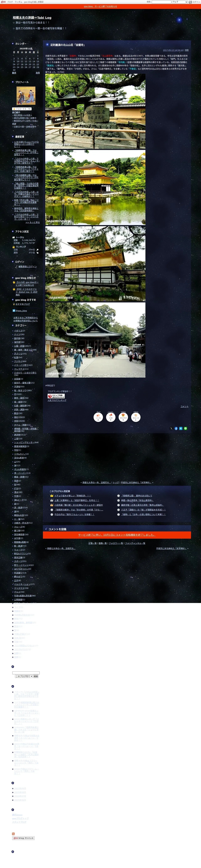Click the sidebar 検索 button
The image size is (201, 868).
coord(36,676)
